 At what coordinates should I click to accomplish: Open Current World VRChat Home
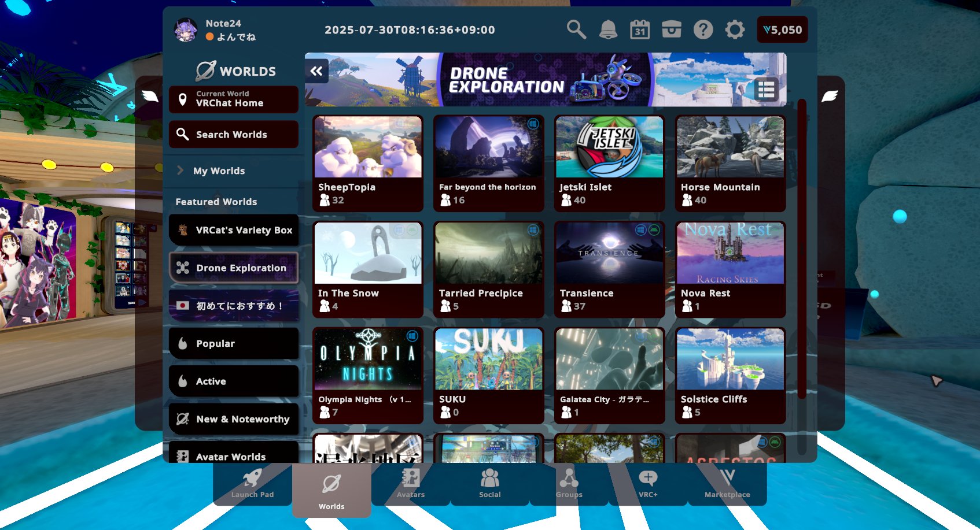pyautogui.click(x=234, y=99)
